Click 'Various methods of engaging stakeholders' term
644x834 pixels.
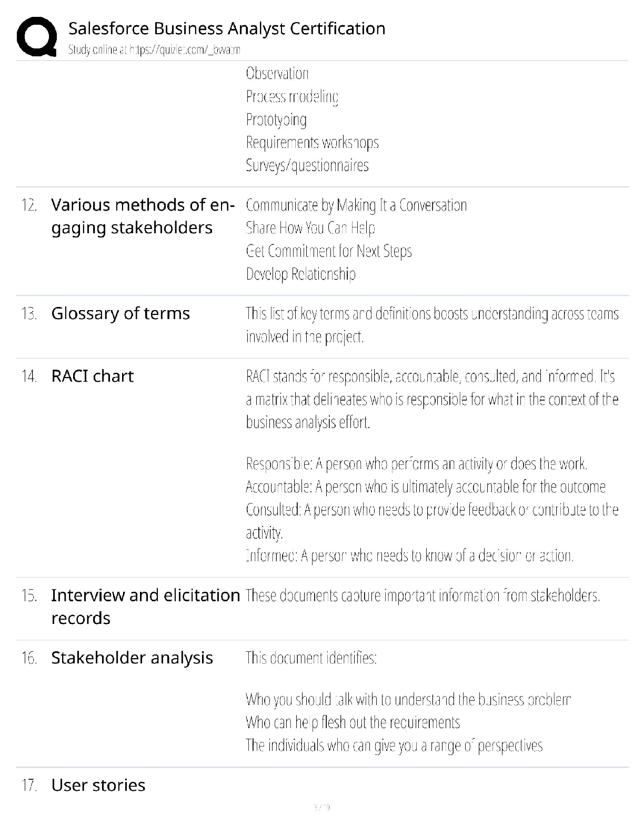(x=143, y=216)
